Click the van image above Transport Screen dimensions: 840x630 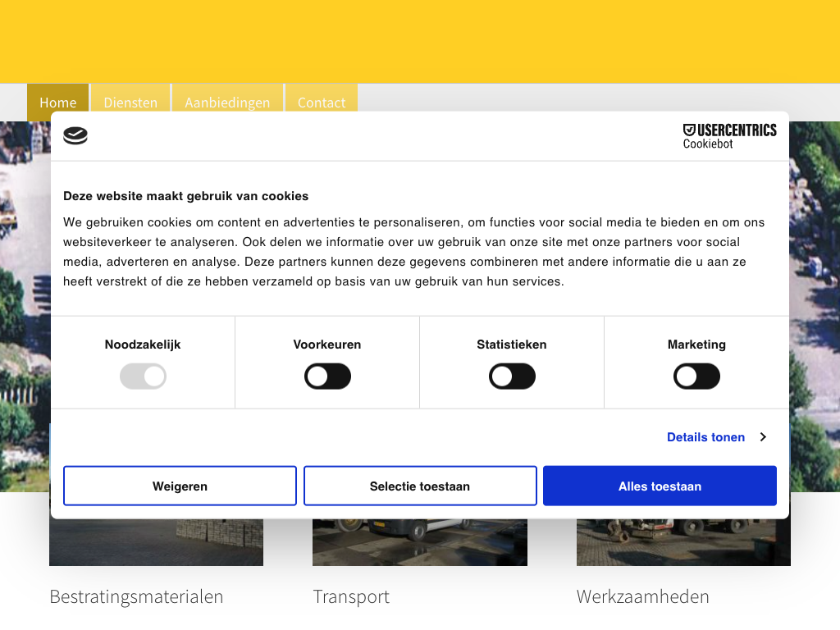[x=419, y=542]
